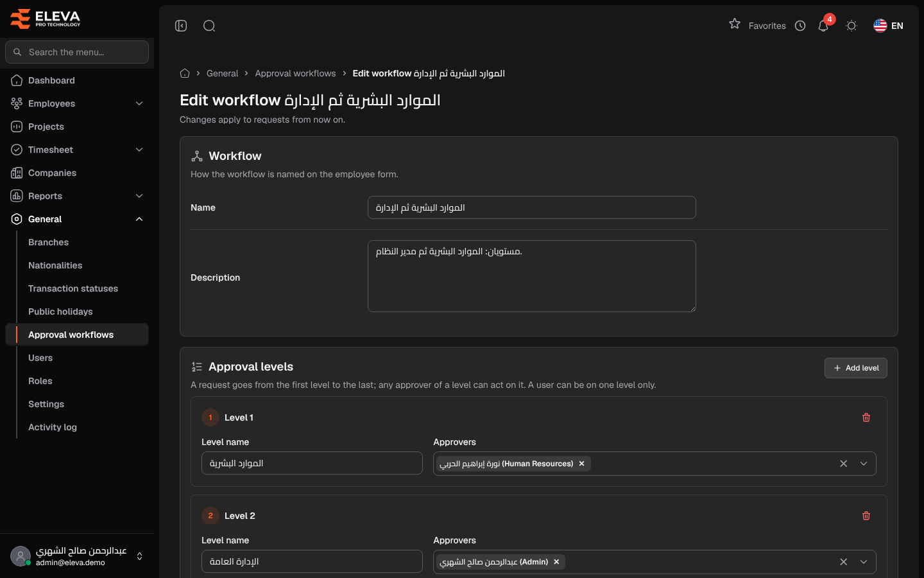Delete Level 1 with trash icon

coord(866,417)
